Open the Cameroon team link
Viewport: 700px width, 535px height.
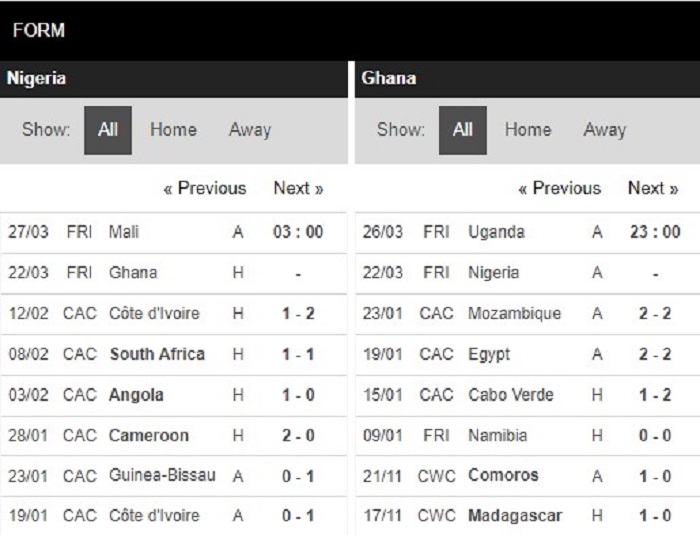(x=149, y=436)
